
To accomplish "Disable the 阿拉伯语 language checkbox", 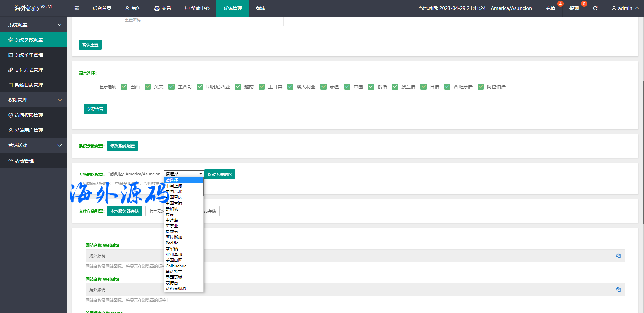I will pos(481,87).
